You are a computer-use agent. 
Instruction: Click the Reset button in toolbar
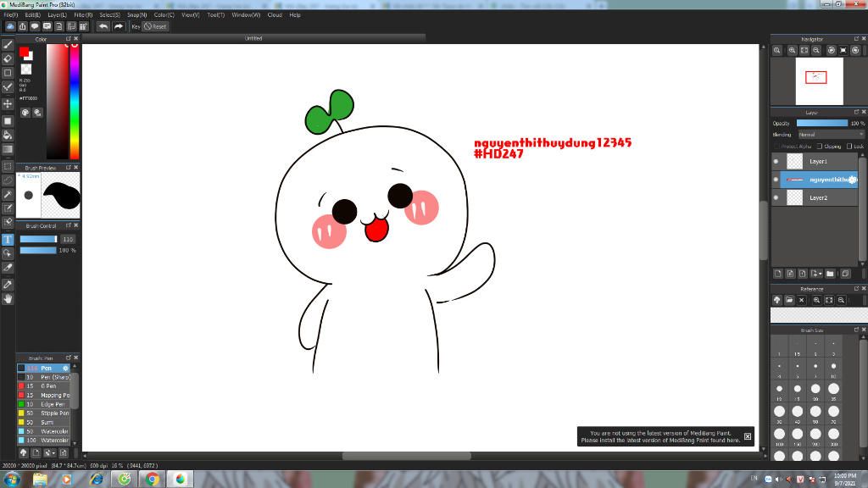tap(156, 26)
